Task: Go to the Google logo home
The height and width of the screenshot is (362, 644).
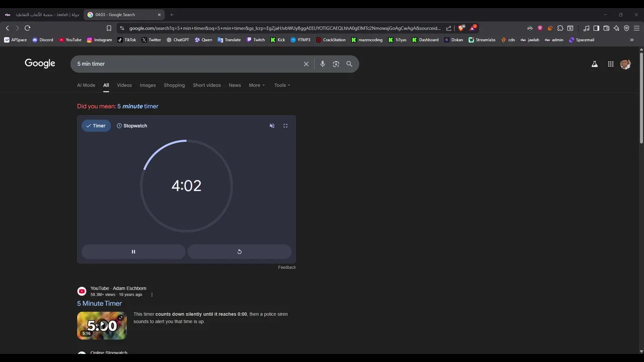Action: coord(40,63)
